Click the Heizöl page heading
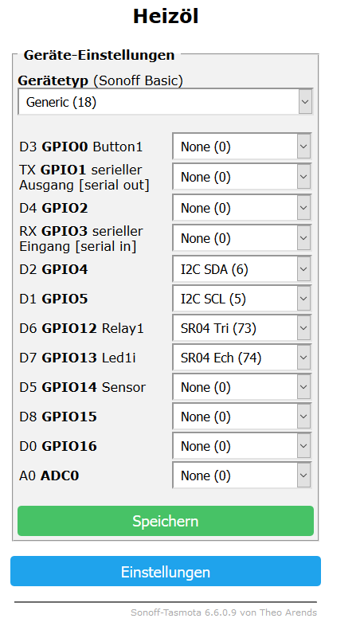 166,16
